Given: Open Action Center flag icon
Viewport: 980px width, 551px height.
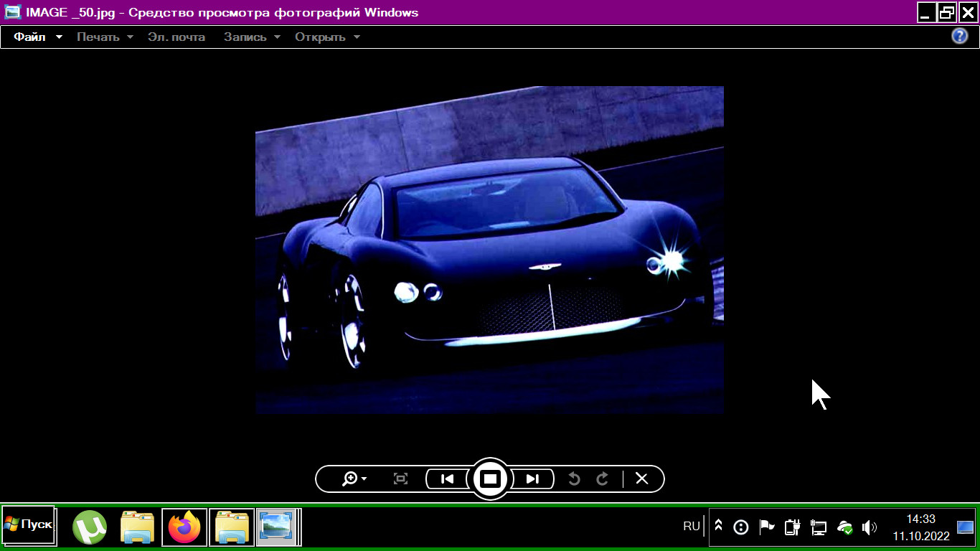Looking at the screenshot, I should click(x=767, y=527).
